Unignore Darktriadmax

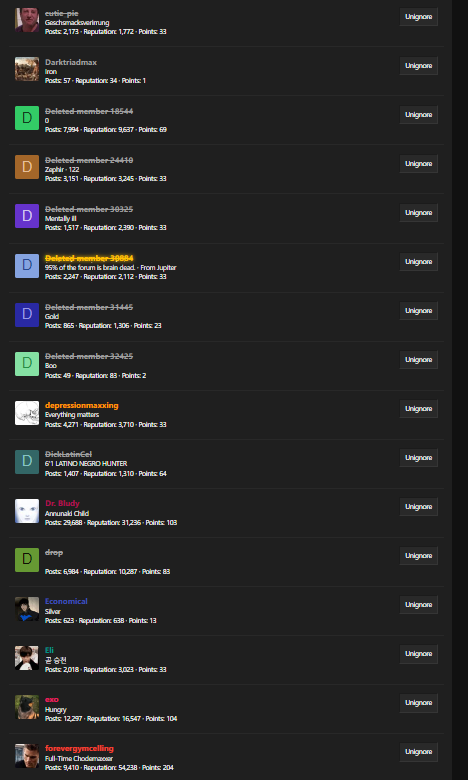pos(418,66)
